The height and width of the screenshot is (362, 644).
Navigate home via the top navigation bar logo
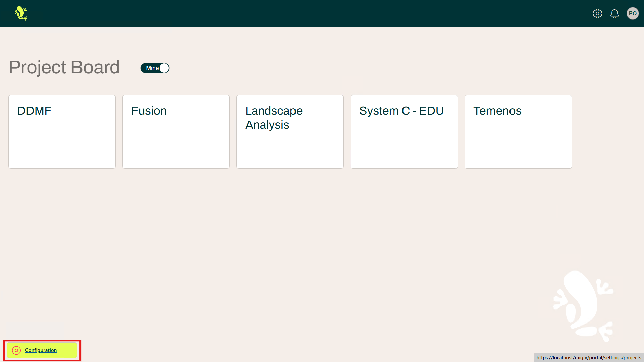tap(20, 13)
